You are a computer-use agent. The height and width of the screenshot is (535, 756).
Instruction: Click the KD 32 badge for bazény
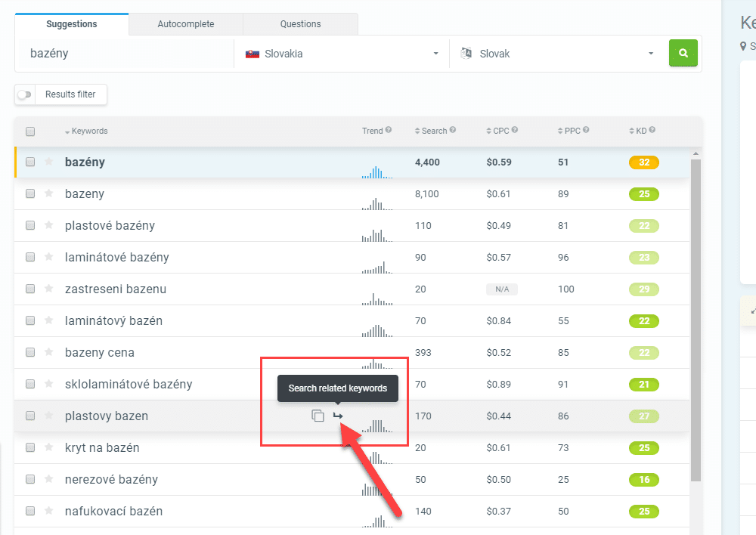point(643,162)
